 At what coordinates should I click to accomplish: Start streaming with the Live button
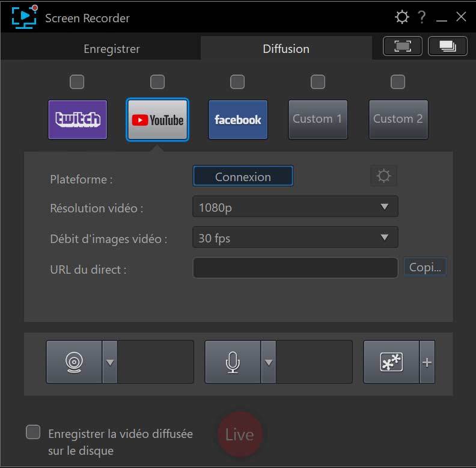point(240,434)
